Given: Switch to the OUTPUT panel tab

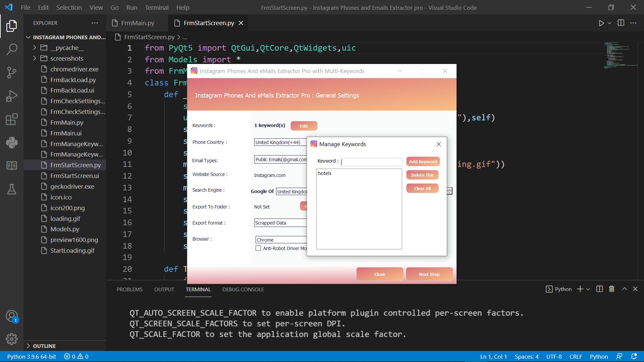Looking at the screenshot, I should click(x=164, y=289).
